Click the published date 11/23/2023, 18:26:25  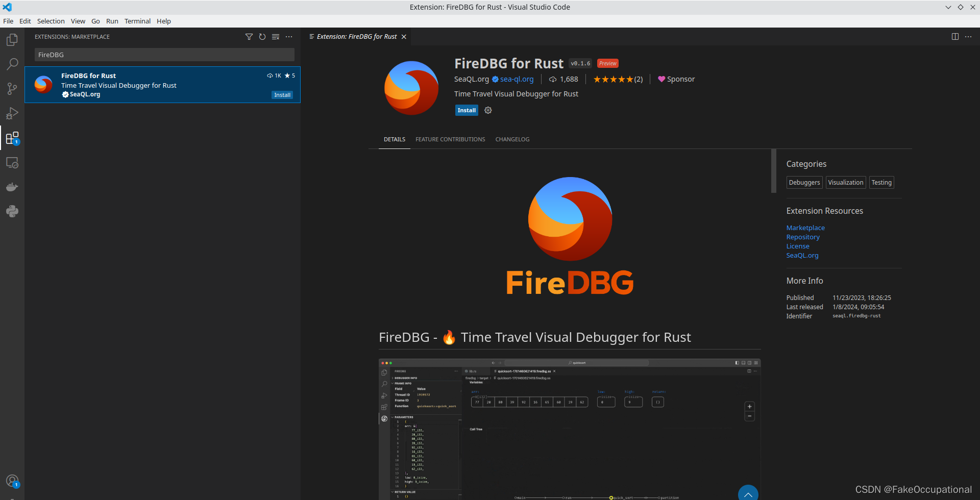(862, 298)
